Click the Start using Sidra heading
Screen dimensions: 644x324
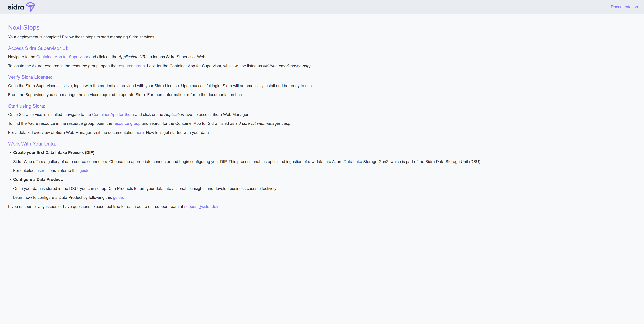click(27, 106)
